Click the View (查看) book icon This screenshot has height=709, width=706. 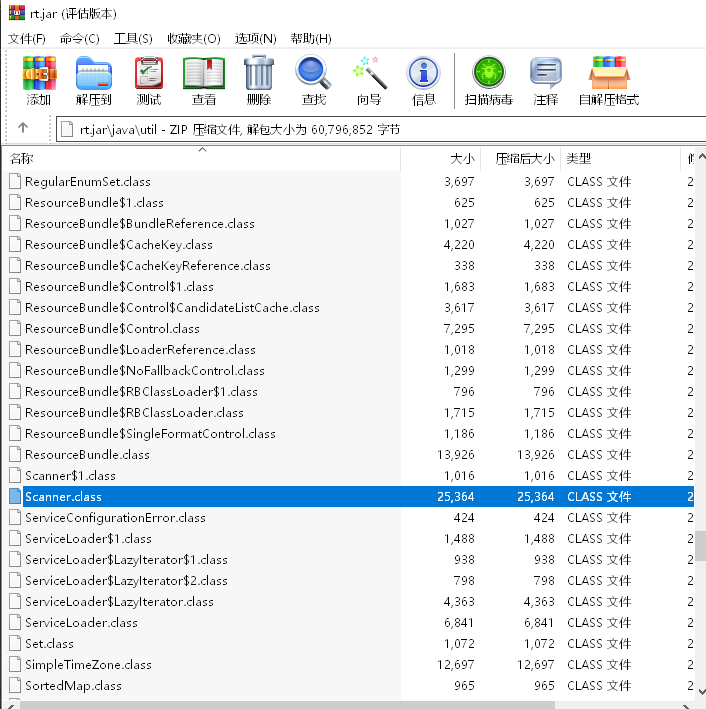[204, 73]
